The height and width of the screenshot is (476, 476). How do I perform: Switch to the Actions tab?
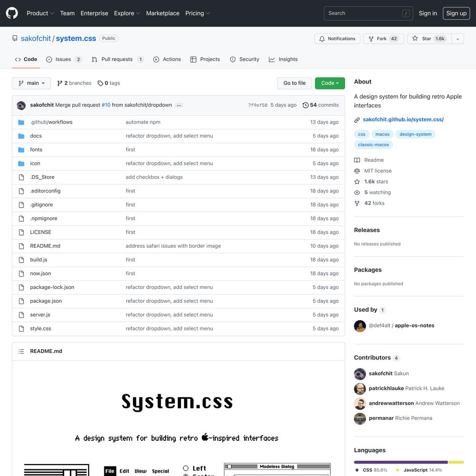[167, 59]
